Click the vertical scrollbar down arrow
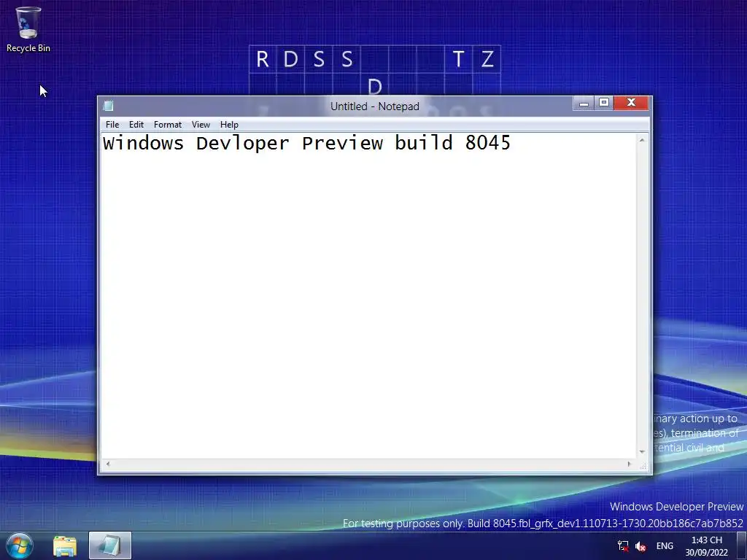 coord(642,452)
